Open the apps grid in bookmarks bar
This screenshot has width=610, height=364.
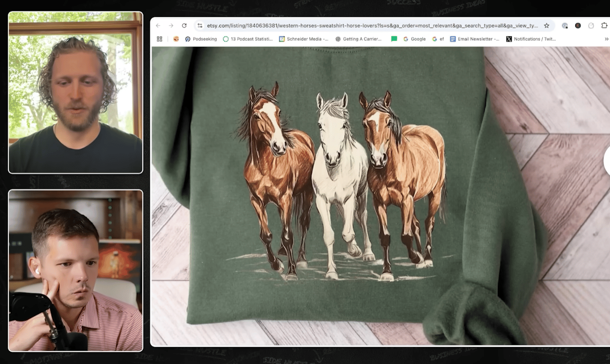click(x=160, y=39)
